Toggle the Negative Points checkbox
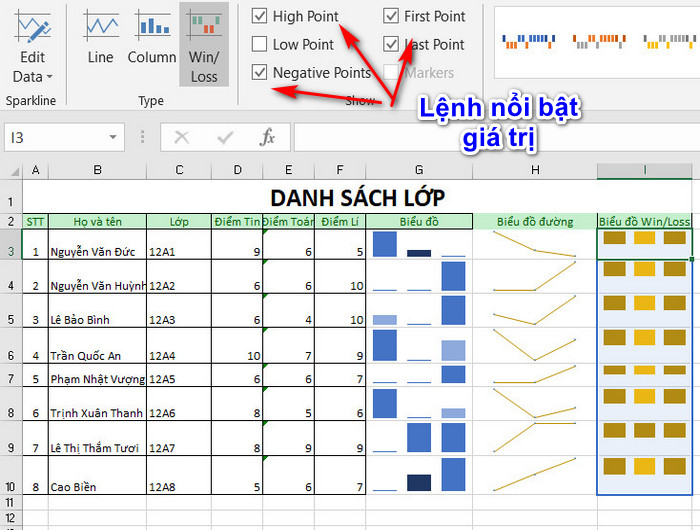700x530 pixels. 259,72
